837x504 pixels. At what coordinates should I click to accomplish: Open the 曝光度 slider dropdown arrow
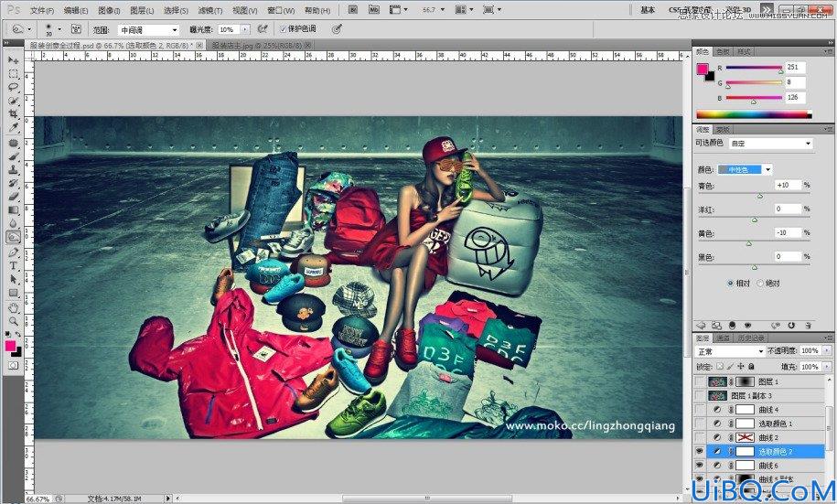(x=245, y=29)
